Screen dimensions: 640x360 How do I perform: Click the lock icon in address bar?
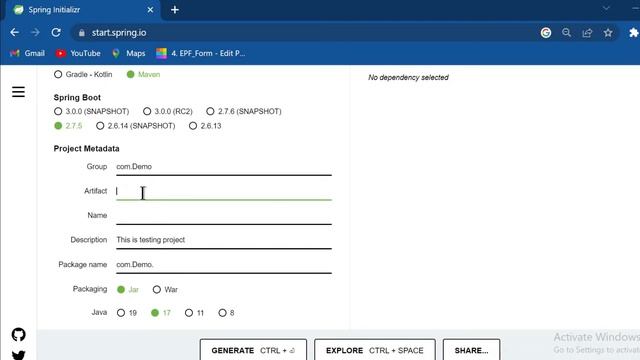82,33
